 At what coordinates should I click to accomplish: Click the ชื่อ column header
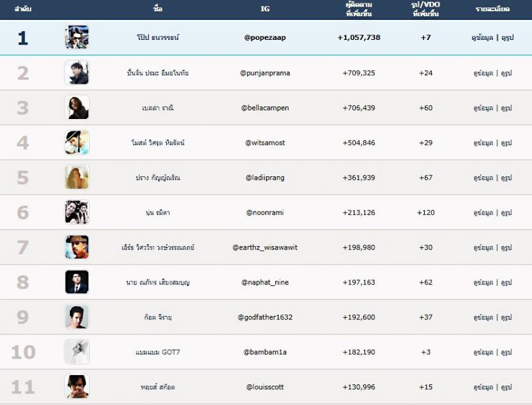click(157, 9)
